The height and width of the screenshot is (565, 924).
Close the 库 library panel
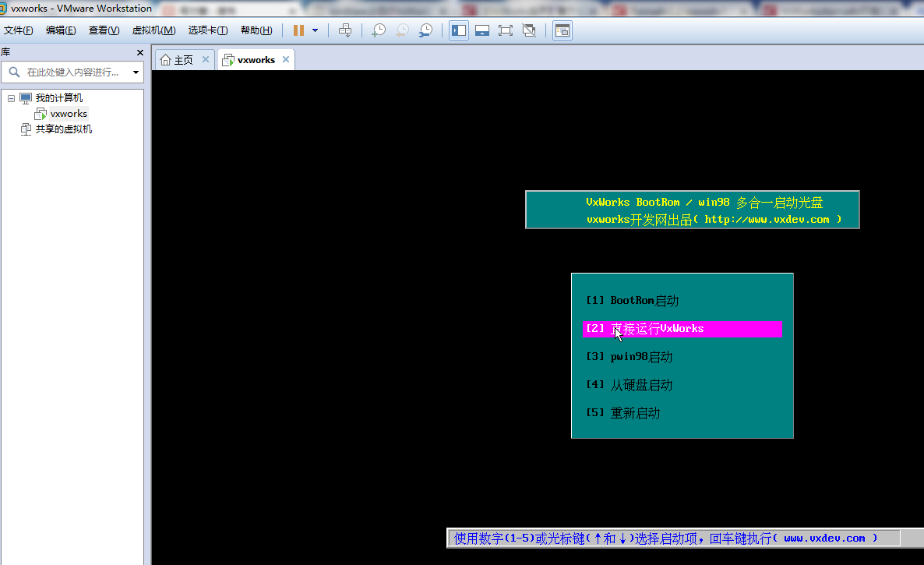[140, 52]
